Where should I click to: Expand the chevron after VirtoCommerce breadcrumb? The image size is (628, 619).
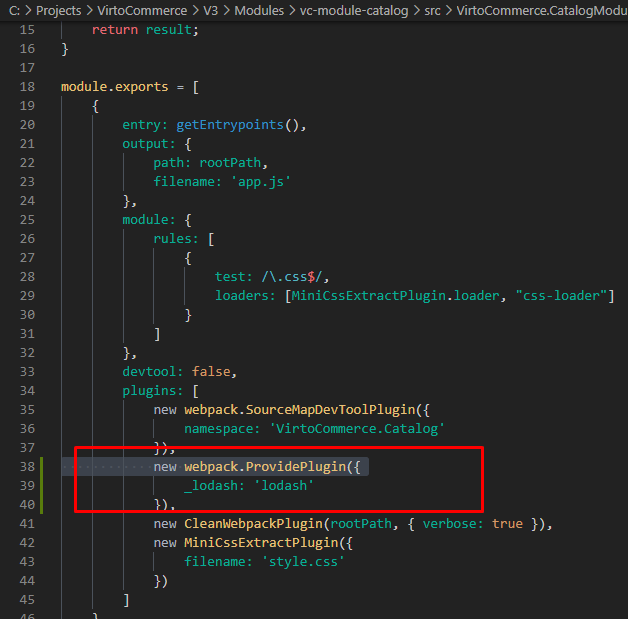195,10
